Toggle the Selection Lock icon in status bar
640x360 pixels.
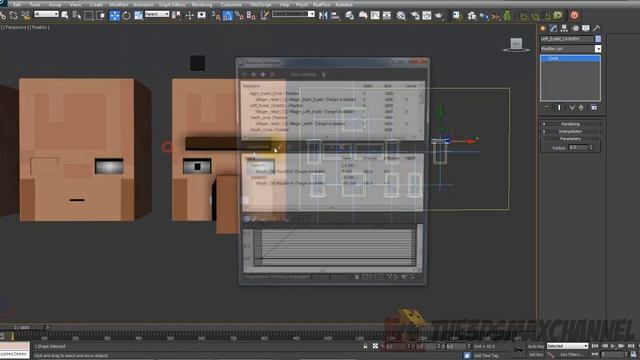click(x=365, y=346)
